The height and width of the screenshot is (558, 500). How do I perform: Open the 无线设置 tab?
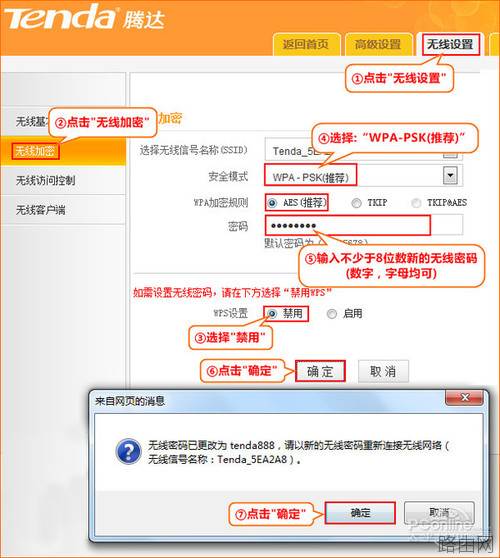click(451, 44)
